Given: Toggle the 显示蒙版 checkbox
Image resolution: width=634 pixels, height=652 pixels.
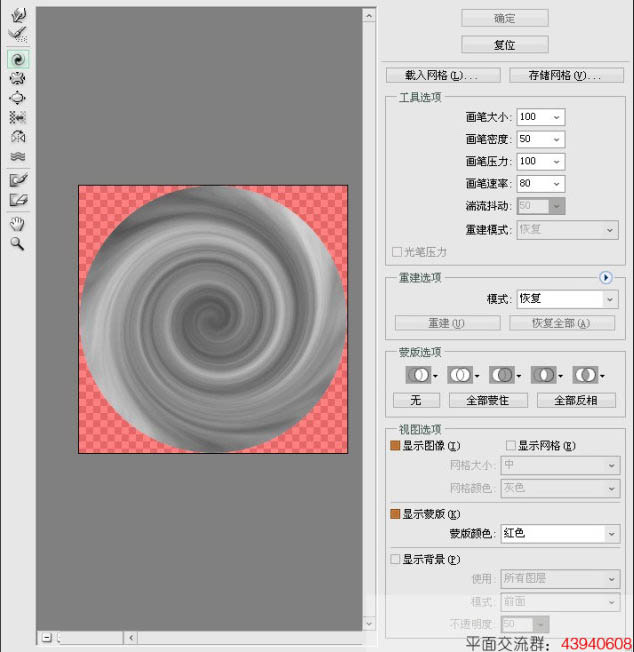Looking at the screenshot, I should 395,514.
